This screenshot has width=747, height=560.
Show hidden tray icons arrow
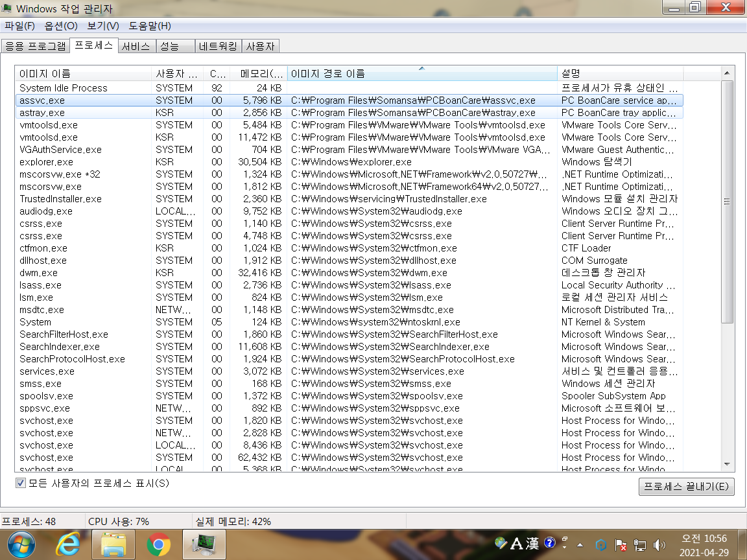(580, 544)
